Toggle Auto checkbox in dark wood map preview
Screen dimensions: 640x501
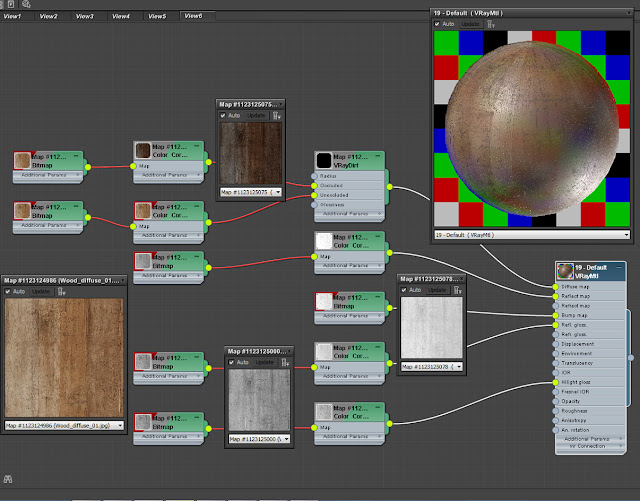[223, 115]
